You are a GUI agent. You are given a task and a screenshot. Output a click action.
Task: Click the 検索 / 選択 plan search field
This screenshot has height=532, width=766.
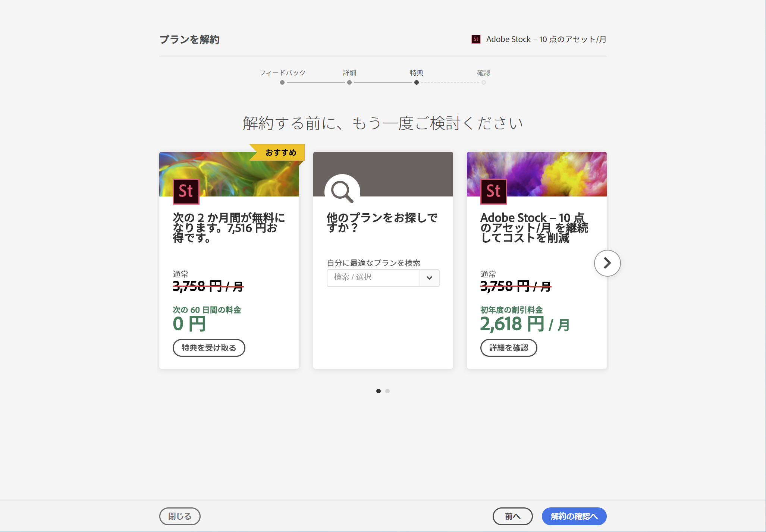pos(373,278)
